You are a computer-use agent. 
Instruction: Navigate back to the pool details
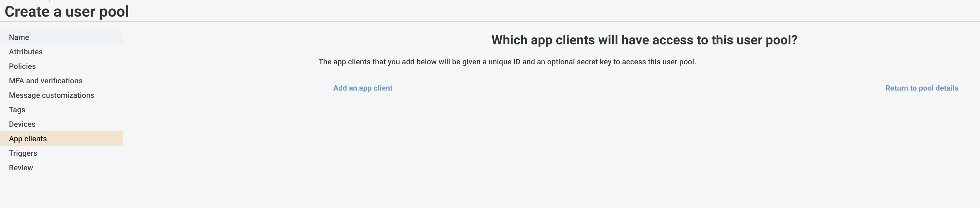tap(921, 88)
